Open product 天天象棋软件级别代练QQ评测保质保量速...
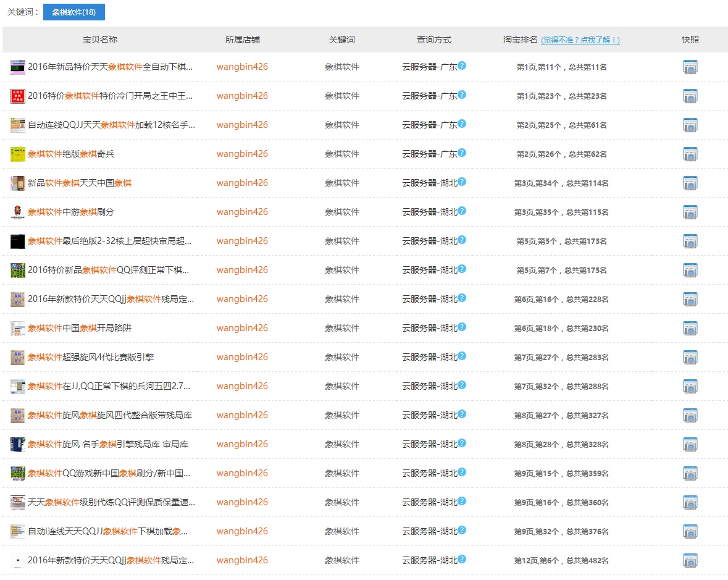 (x=111, y=502)
